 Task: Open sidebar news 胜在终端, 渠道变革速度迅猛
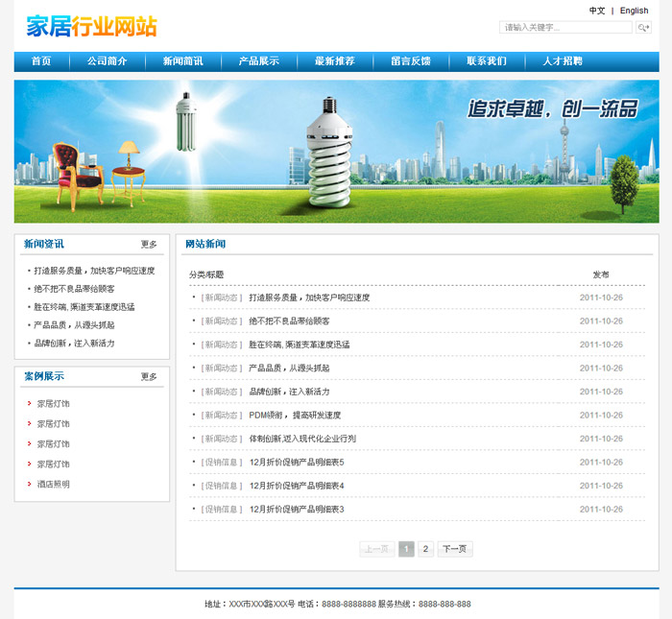point(84,307)
